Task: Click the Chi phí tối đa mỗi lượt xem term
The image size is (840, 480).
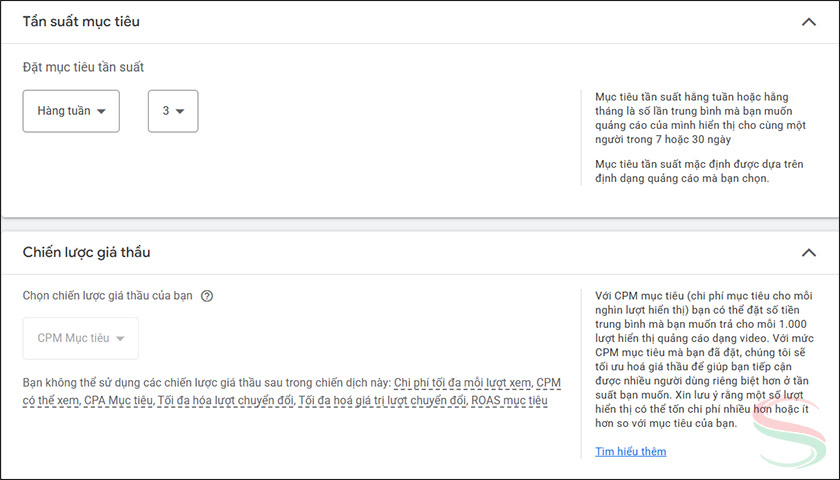Action: click(x=463, y=383)
